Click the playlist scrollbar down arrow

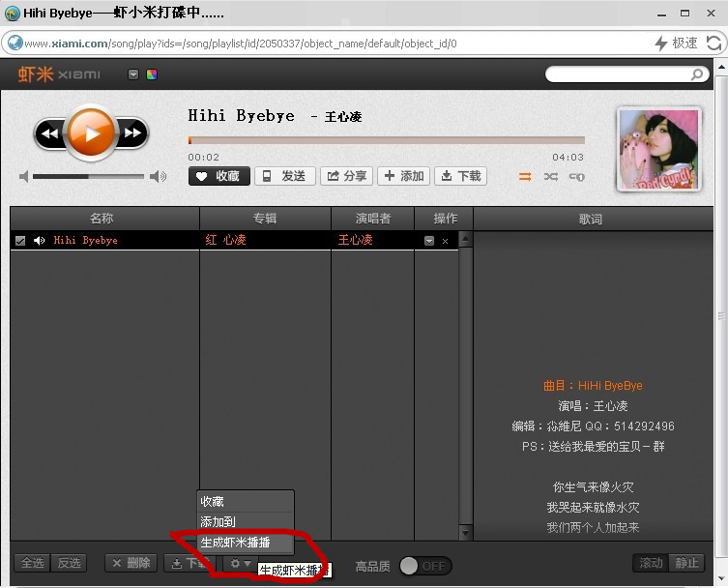pos(465,532)
